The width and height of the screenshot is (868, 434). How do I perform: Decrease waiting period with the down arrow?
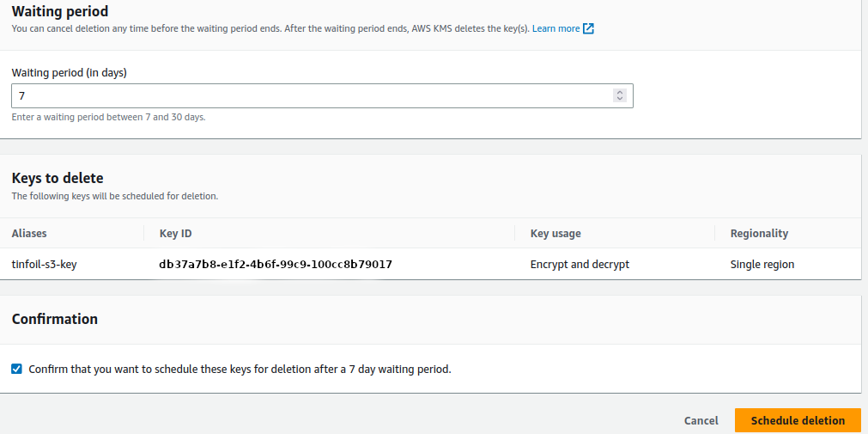coord(620,100)
